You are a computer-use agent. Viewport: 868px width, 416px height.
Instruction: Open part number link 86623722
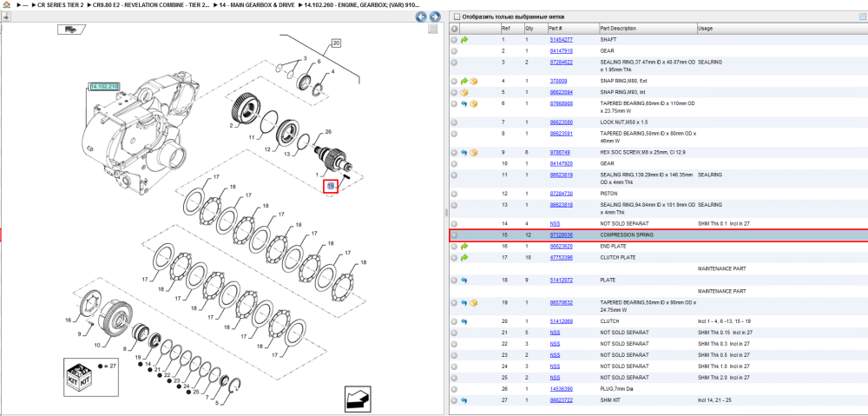point(561,400)
